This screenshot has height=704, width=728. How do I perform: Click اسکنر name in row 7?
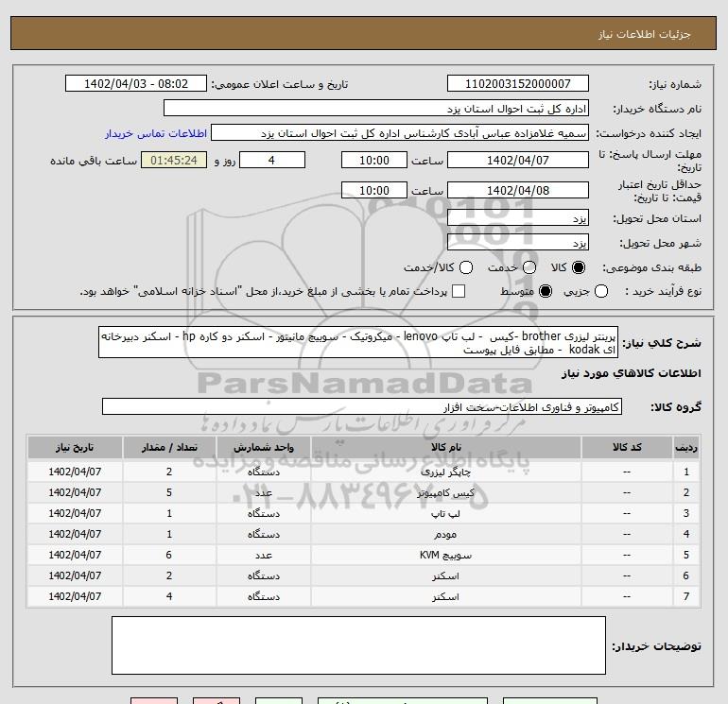pyautogui.click(x=445, y=596)
